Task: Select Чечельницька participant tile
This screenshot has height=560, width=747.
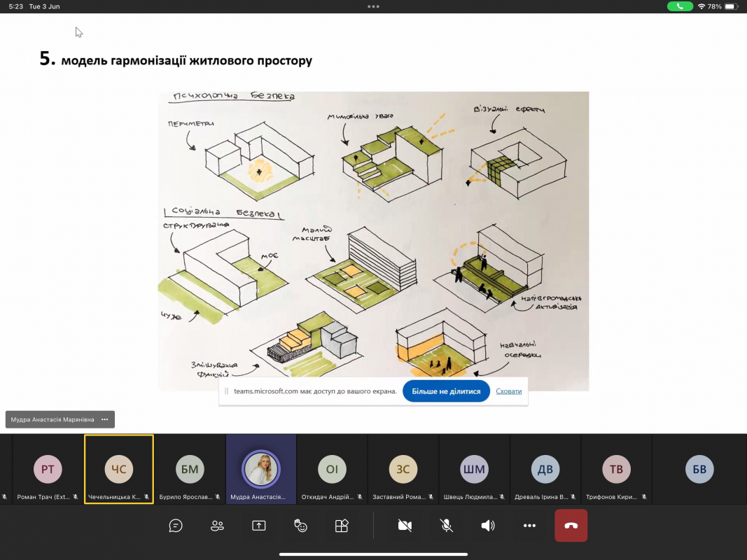Action: coord(119,469)
